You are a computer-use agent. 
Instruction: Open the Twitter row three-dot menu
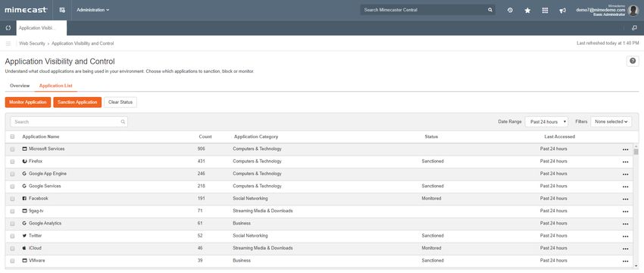[x=625, y=237]
